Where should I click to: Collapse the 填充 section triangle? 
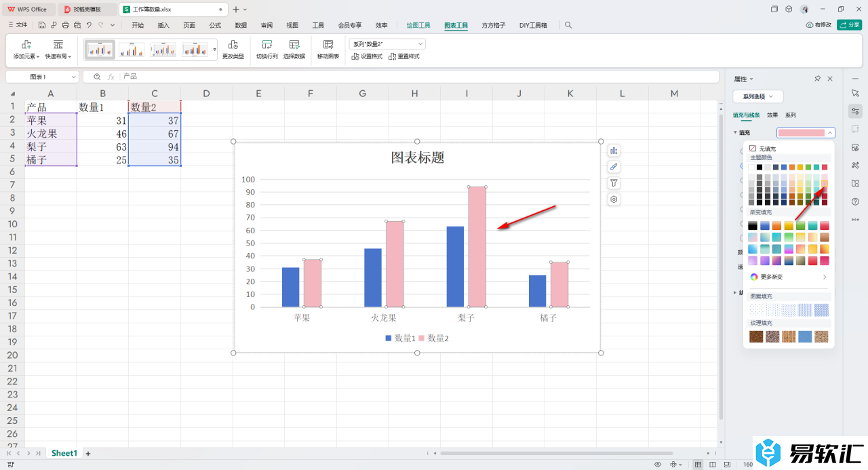coord(736,133)
